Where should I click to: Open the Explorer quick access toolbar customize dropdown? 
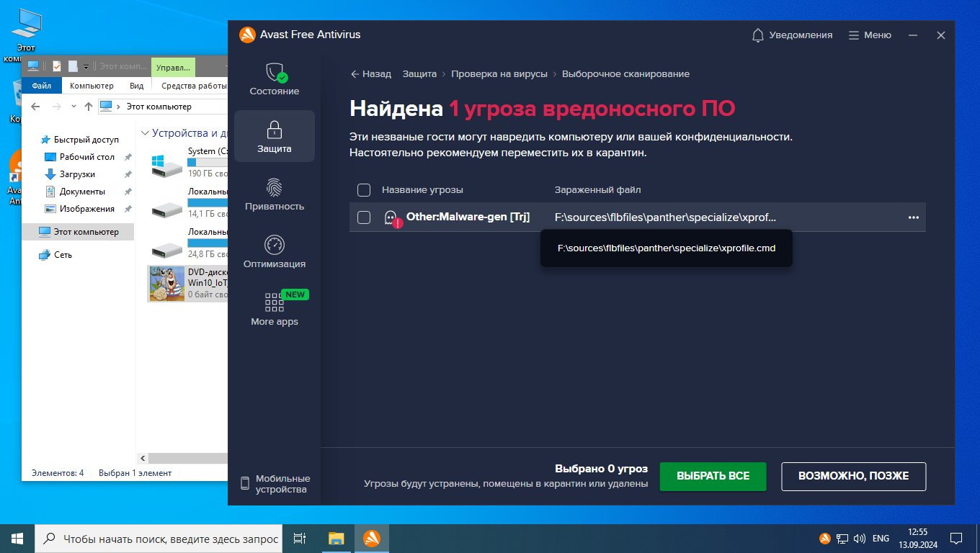click(86, 67)
